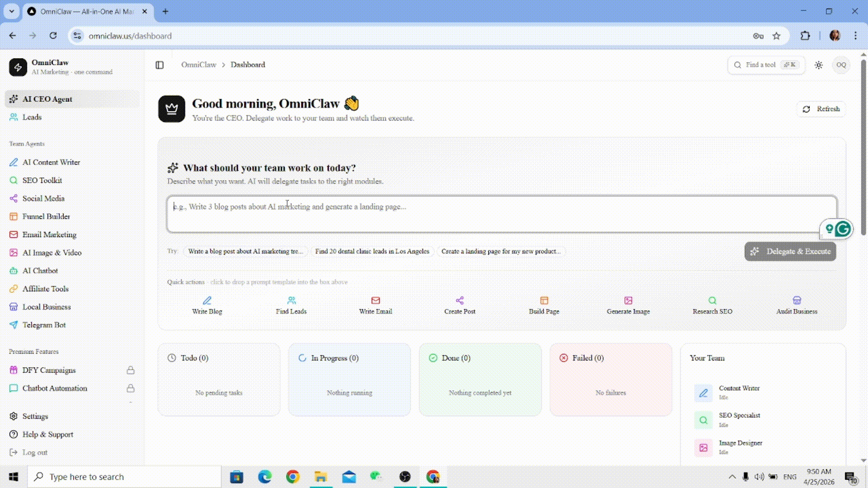
Task: Toggle the sidebar collapse icon
Action: [160, 65]
